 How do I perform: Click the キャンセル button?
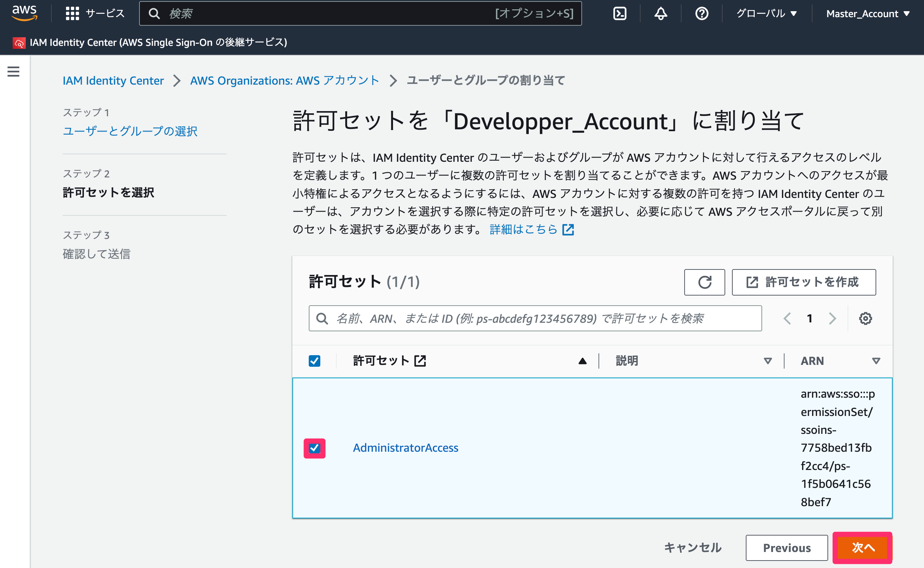coord(692,548)
